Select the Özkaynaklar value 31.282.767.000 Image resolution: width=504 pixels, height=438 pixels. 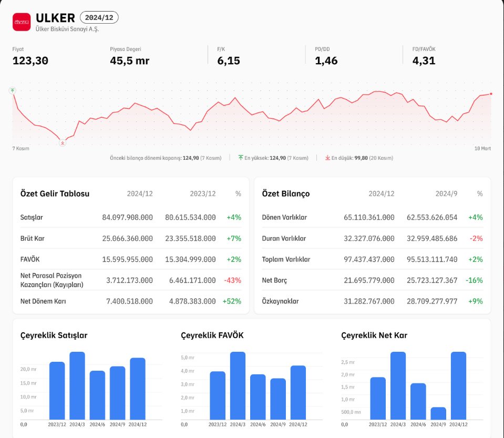coord(369,301)
